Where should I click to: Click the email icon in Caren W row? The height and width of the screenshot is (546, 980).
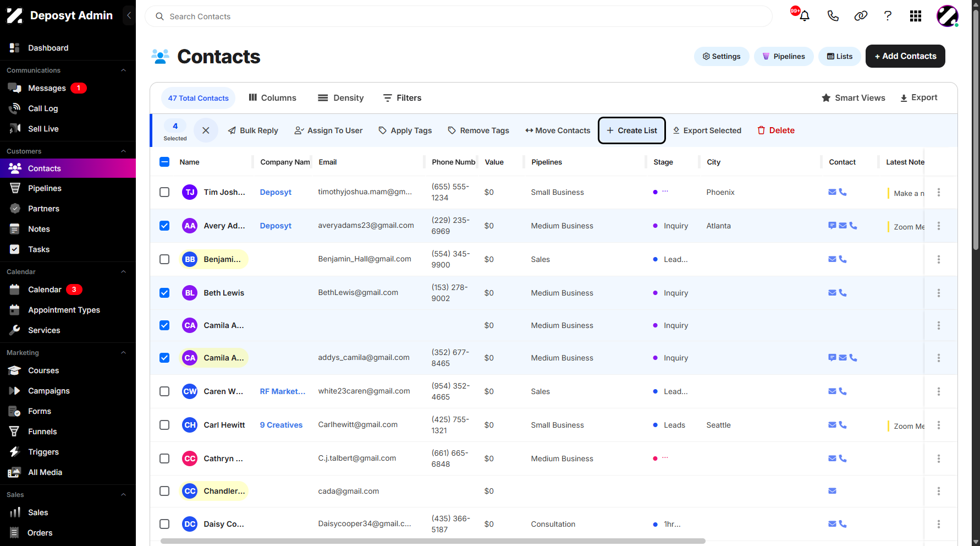click(x=832, y=391)
